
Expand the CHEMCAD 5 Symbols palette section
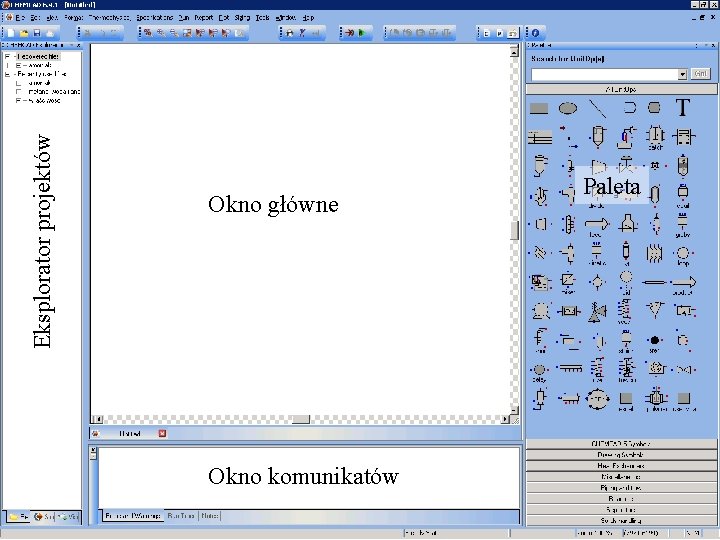pyautogui.click(x=621, y=444)
